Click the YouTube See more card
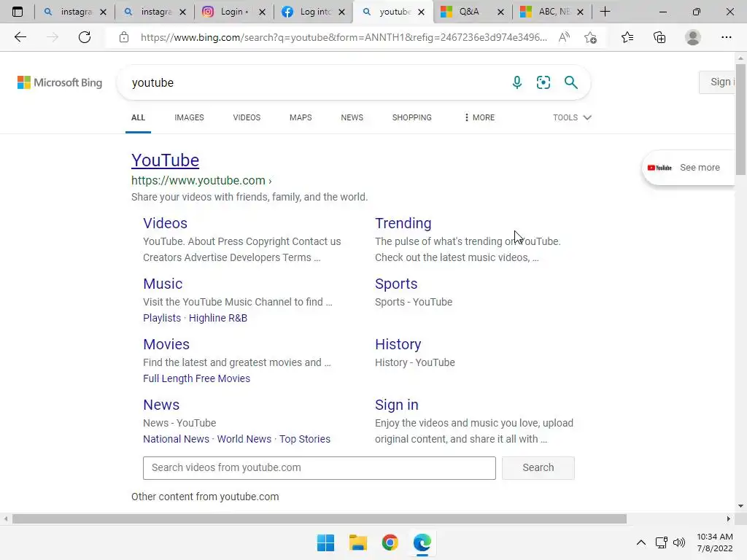The width and height of the screenshot is (747, 560). pyautogui.click(x=689, y=168)
